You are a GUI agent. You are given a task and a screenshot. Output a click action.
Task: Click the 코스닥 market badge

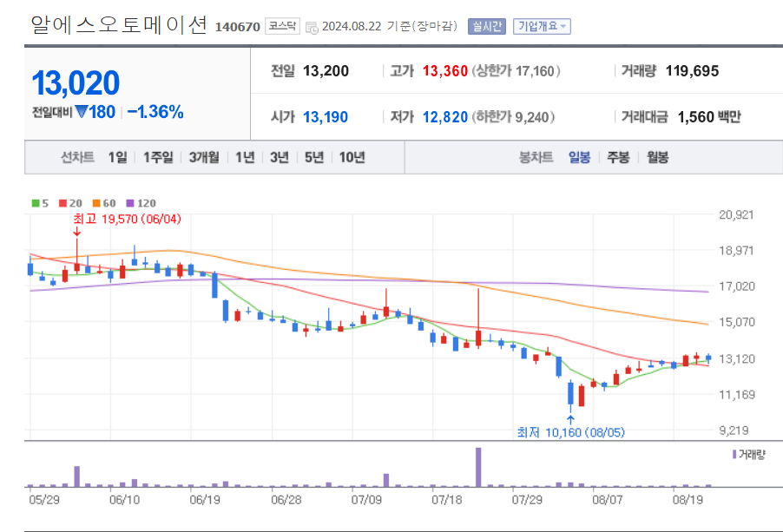point(280,26)
